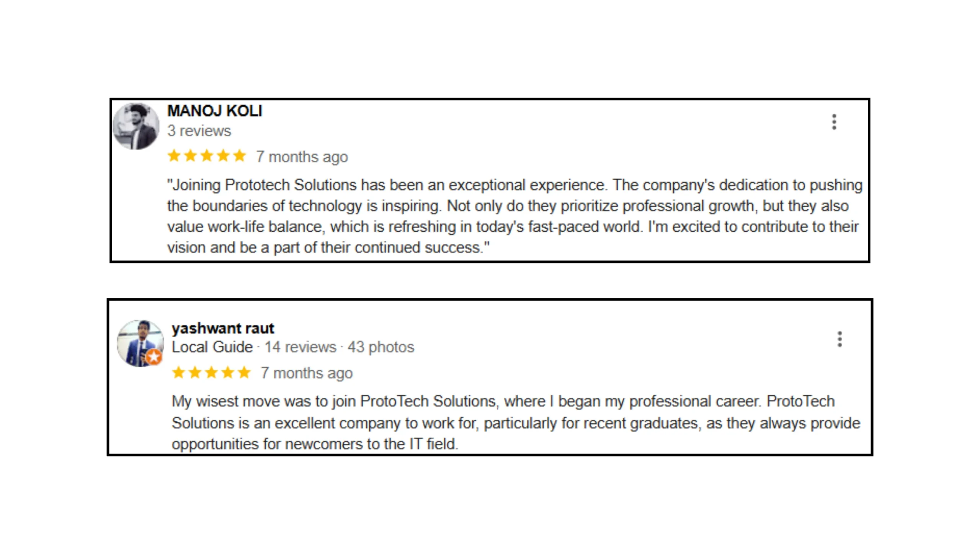The image size is (980, 554).
Task: Click the Local Guide label on yashwant's review
Action: point(212,347)
